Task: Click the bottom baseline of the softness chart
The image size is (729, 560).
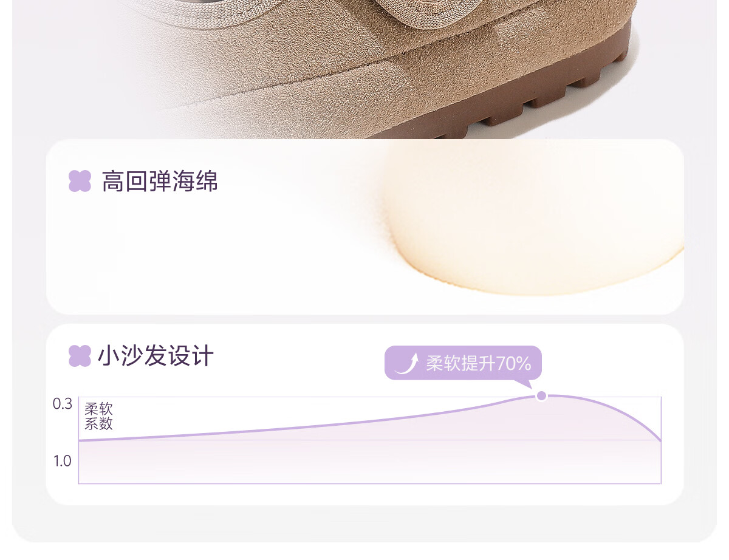Action: pyautogui.click(x=369, y=483)
